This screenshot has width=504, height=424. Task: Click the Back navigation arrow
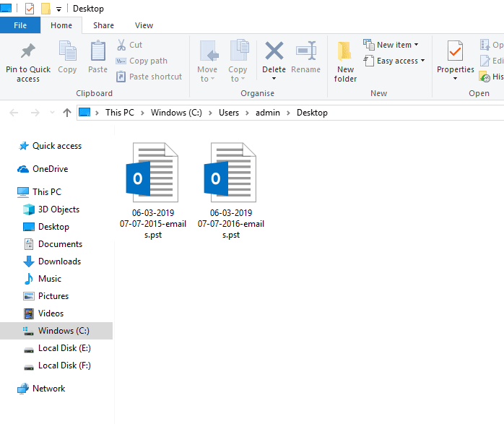tap(14, 113)
